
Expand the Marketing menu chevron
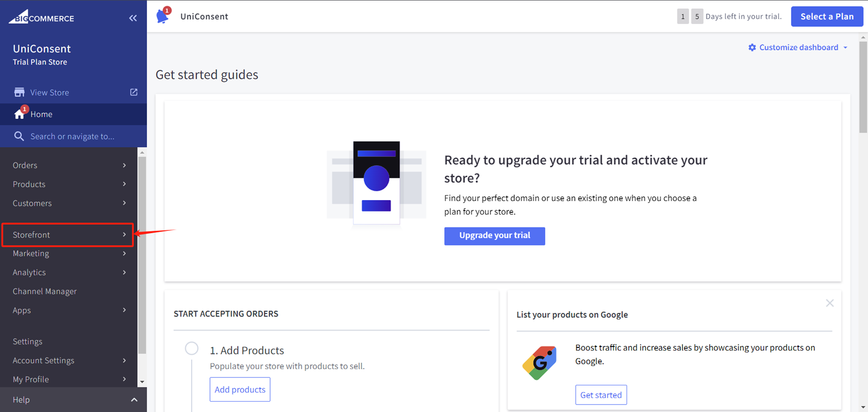click(124, 253)
